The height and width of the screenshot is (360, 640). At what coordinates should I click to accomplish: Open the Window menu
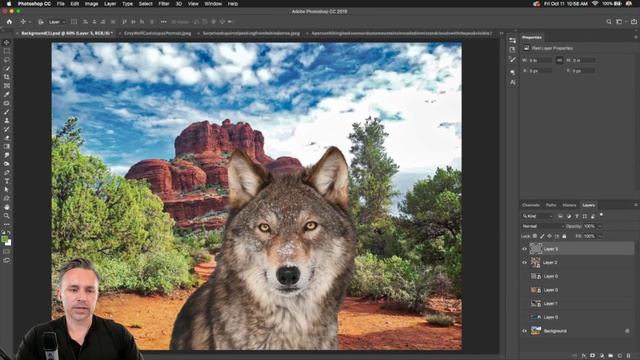[x=213, y=4]
